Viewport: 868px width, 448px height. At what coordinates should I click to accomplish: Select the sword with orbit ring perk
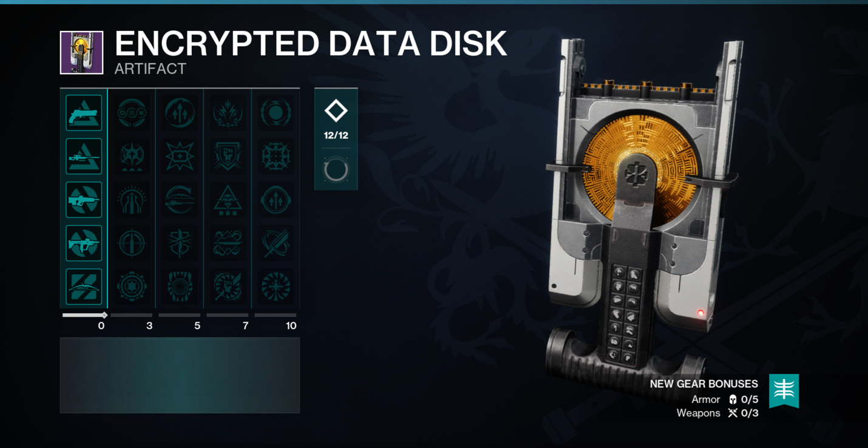[x=276, y=243]
